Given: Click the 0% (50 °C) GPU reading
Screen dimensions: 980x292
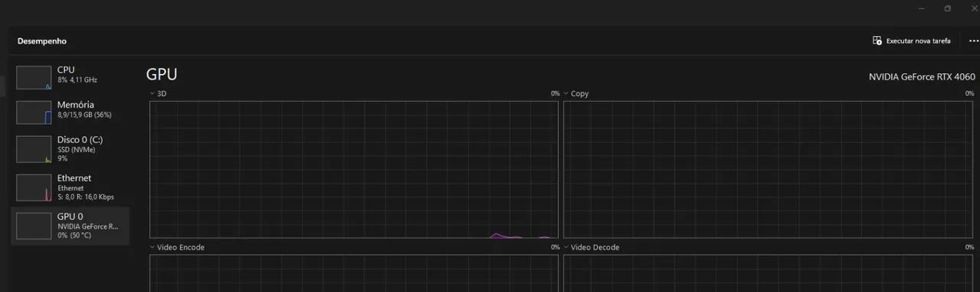Looking at the screenshot, I should click(x=74, y=235).
